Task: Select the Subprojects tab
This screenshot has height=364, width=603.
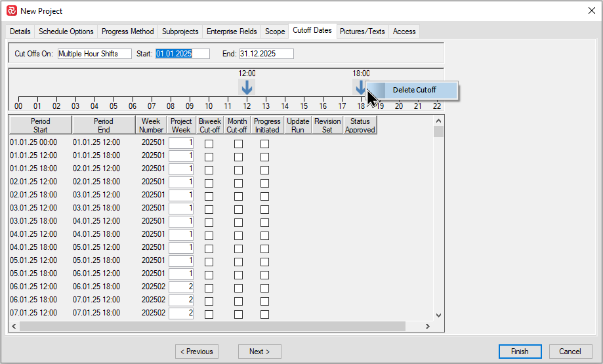Action: (x=180, y=31)
